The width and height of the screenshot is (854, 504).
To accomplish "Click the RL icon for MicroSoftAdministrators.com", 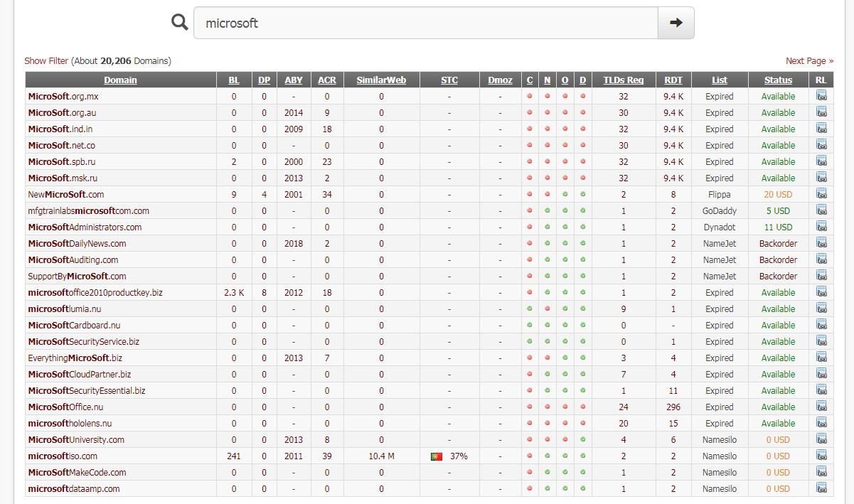I will coord(821,227).
